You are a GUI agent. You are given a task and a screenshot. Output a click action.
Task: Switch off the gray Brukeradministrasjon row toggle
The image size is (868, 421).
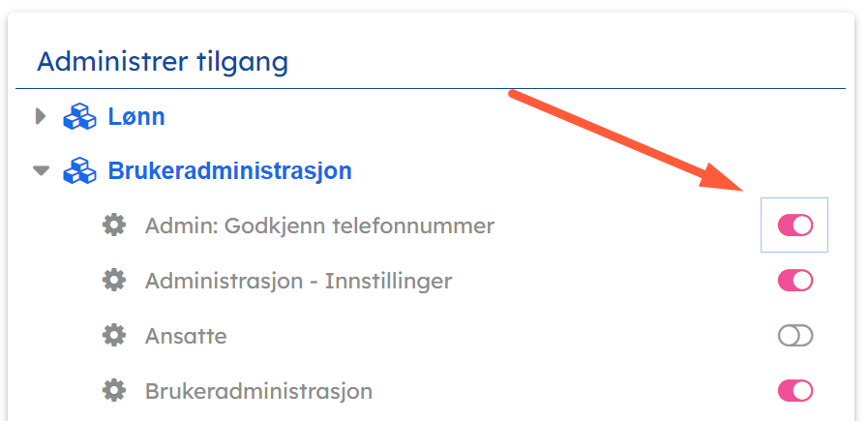click(794, 391)
